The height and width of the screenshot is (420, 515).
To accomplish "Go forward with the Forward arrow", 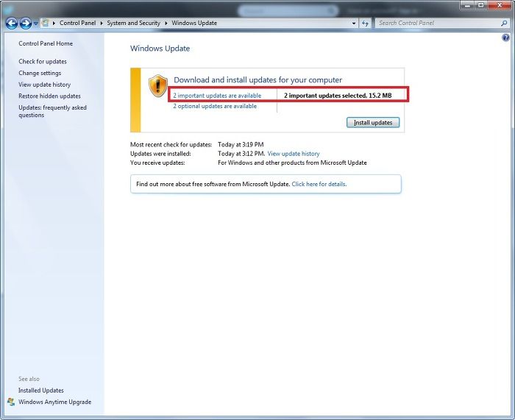I will click(x=26, y=24).
